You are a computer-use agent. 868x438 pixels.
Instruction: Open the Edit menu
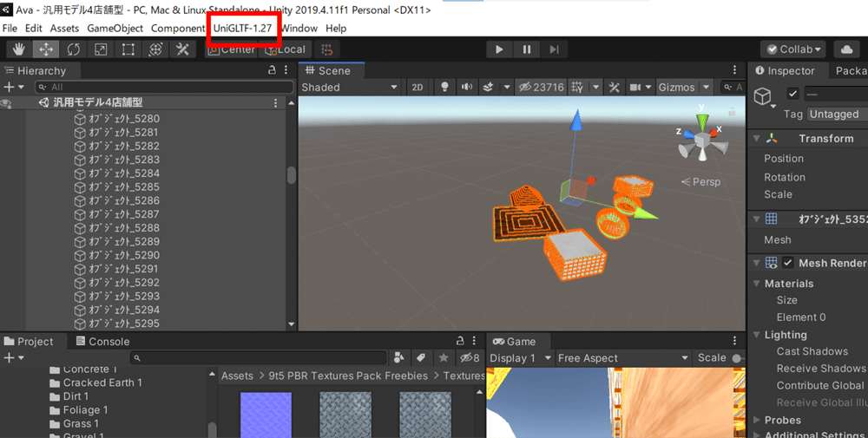pos(33,29)
